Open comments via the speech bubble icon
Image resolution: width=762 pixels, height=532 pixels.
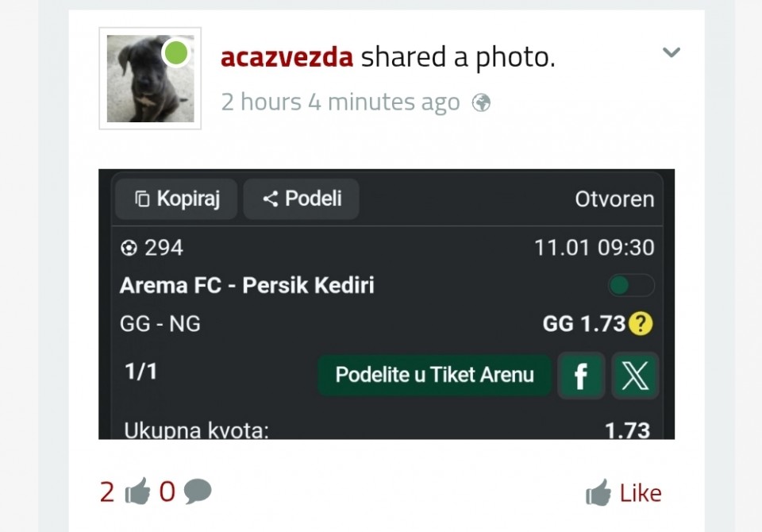pos(198,492)
